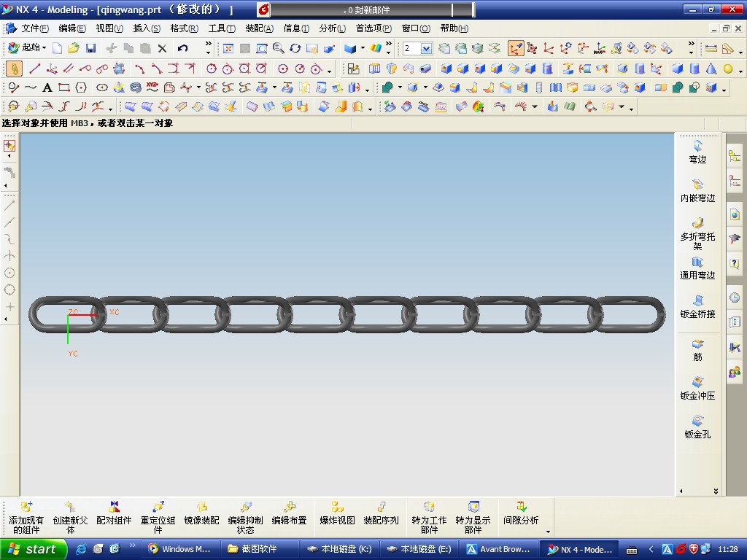Open a file with the folder icon
The width and height of the screenshot is (747, 560).
click(x=74, y=48)
